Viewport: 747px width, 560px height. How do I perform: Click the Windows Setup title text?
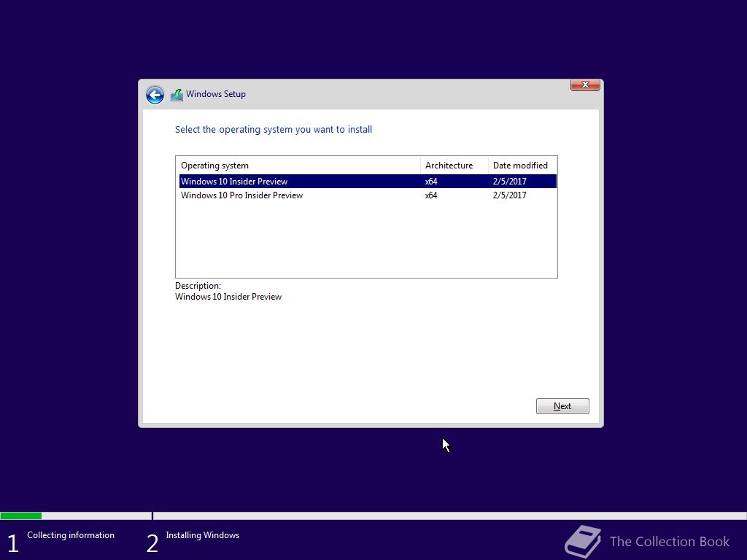[x=216, y=94]
